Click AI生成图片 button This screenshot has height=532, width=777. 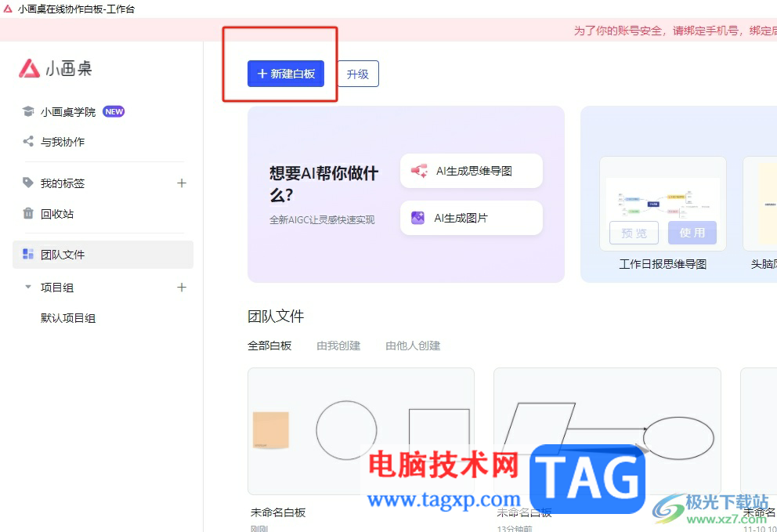pos(472,218)
